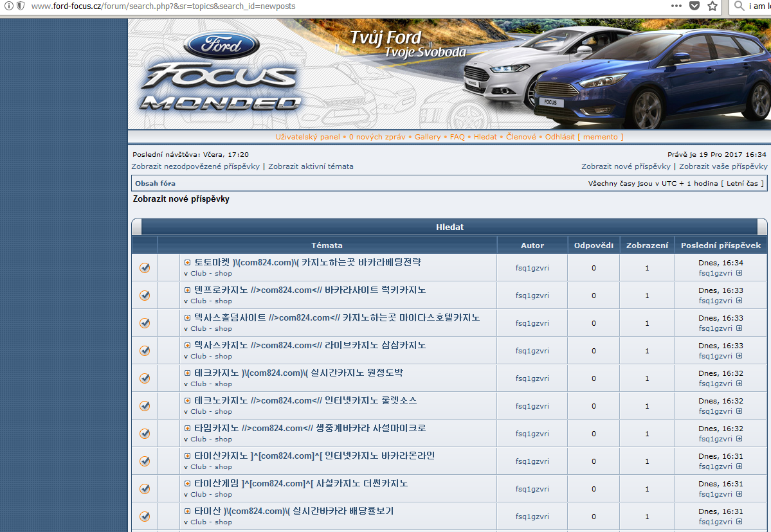The height and width of the screenshot is (532, 771).
Task: Go to FAQ in the navigation bar
Action: pos(457,137)
